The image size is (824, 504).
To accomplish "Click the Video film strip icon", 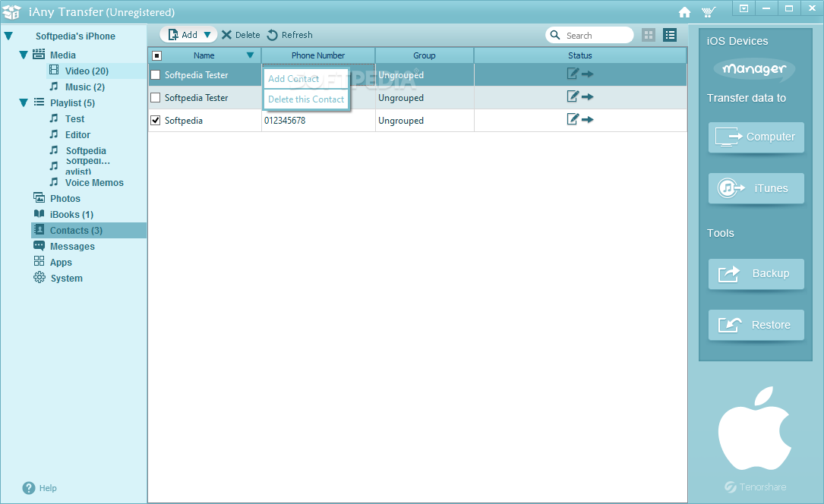I will pyautogui.click(x=54, y=70).
